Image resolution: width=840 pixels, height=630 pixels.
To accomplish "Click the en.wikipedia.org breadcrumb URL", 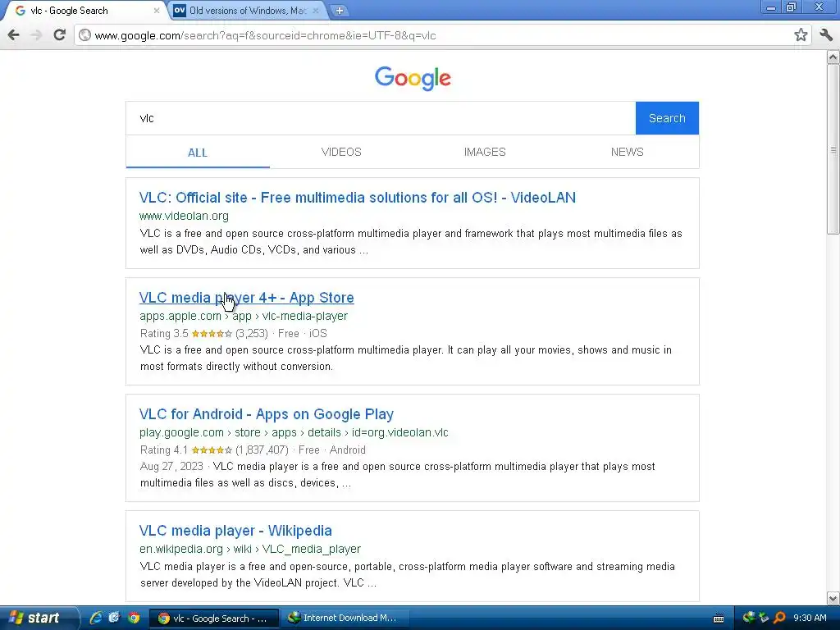I will coord(249,549).
